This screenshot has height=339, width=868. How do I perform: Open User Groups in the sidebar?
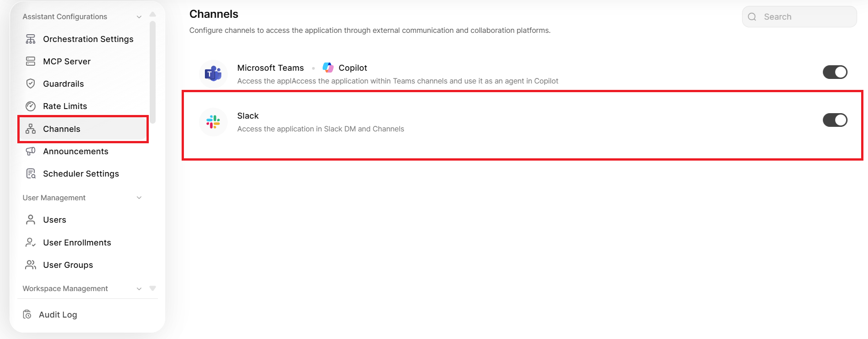(68, 265)
